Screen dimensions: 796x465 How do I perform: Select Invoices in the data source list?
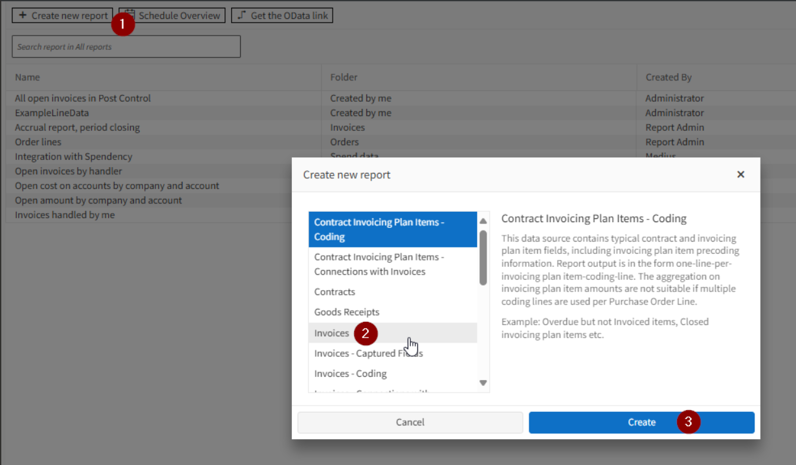point(332,333)
